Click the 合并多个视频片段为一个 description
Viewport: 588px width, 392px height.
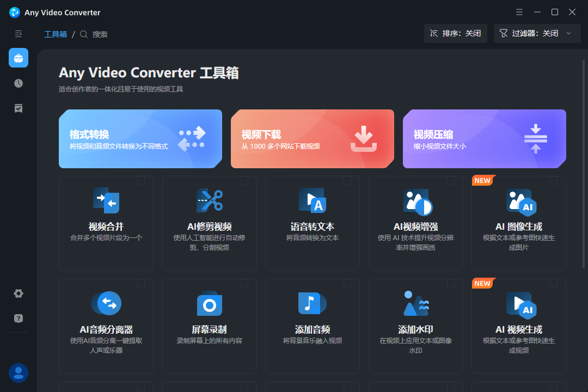pyautogui.click(x=106, y=238)
